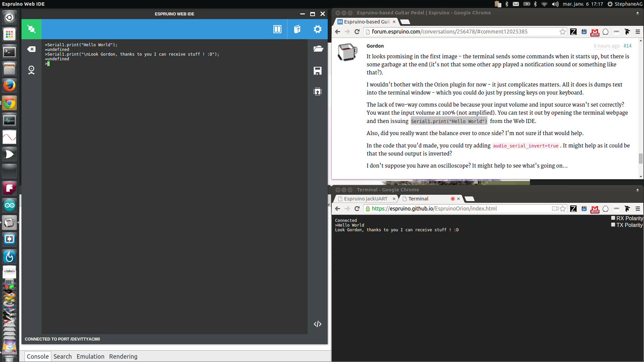Open the StephaneAG session menu
644x362 pixels.
point(625,4)
